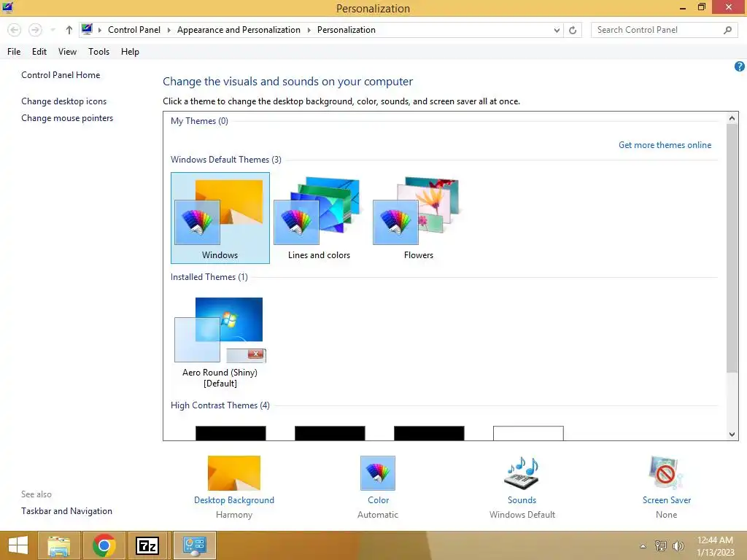Open the File menu

(x=14, y=52)
